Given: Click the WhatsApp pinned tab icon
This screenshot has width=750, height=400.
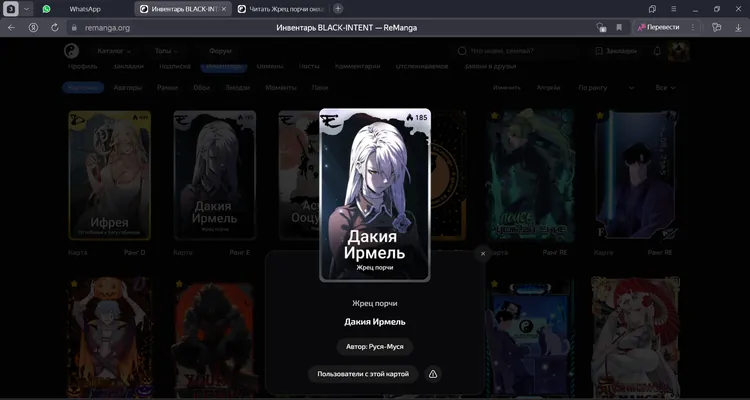Looking at the screenshot, I should 46,9.
